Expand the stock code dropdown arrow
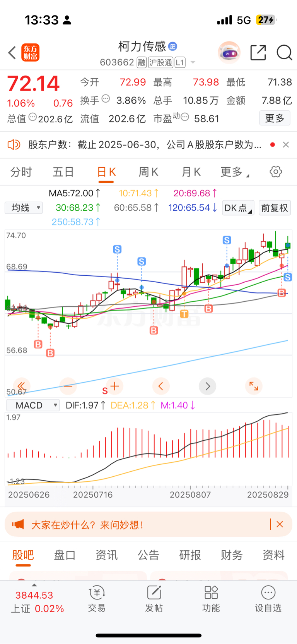 pyautogui.click(x=193, y=62)
